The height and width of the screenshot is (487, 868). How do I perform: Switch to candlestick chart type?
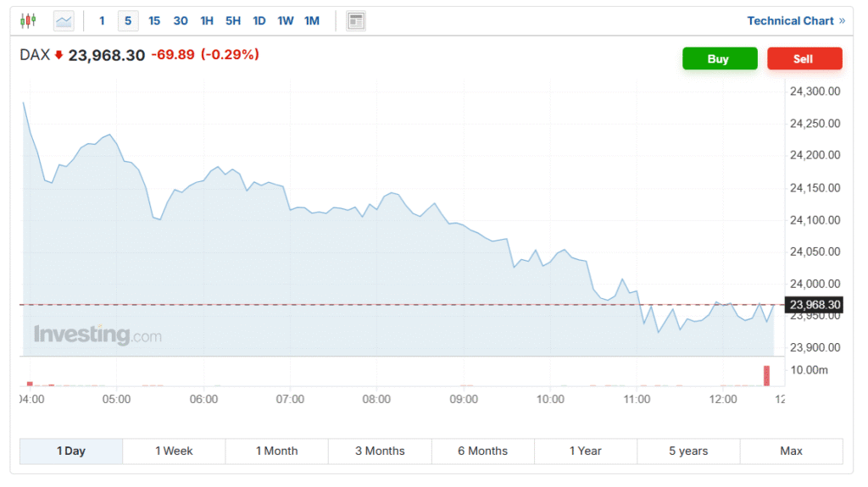[28, 20]
